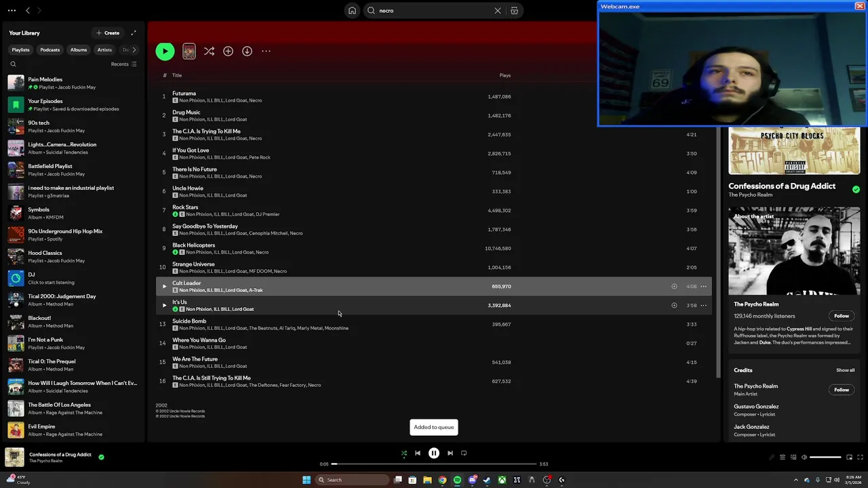
Task: Toggle album shuffle icon beside cover thumbnail
Action: [x=209, y=51]
